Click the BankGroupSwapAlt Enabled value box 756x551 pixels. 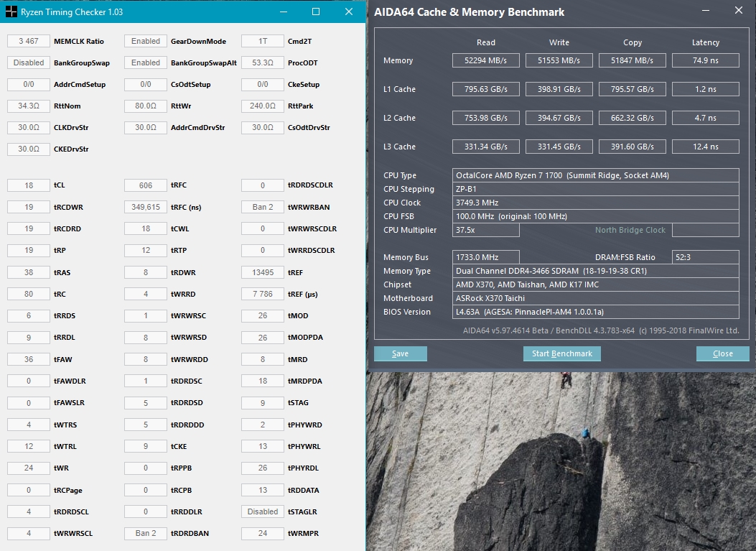tap(146, 62)
